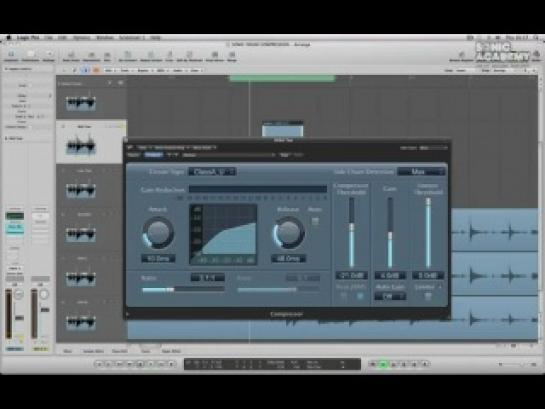Open the Logic Pro application menu
The height and width of the screenshot is (409, 545).
[x=28, y=38]
